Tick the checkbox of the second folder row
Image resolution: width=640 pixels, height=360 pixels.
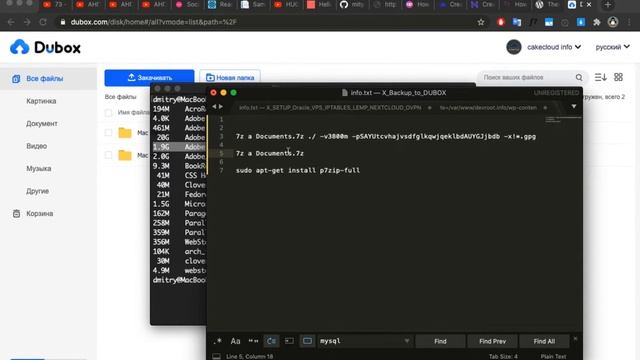(x=108, y=155)
